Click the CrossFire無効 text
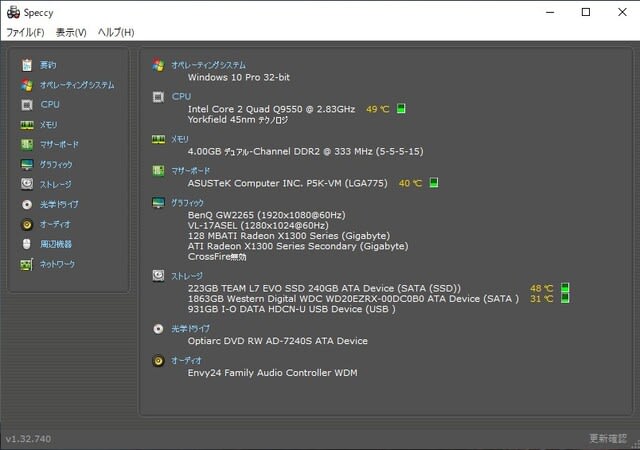The width and height of the screenshot is (640, 450). (x=217, y=257)
